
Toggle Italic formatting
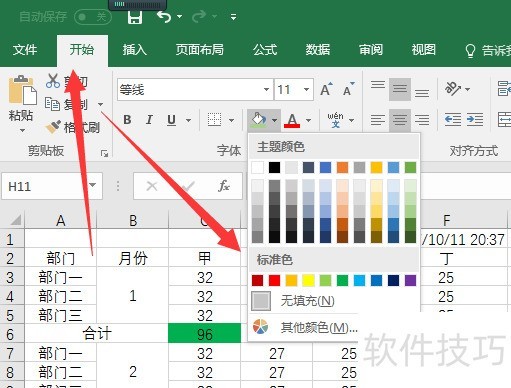click(x=149, y=120)
